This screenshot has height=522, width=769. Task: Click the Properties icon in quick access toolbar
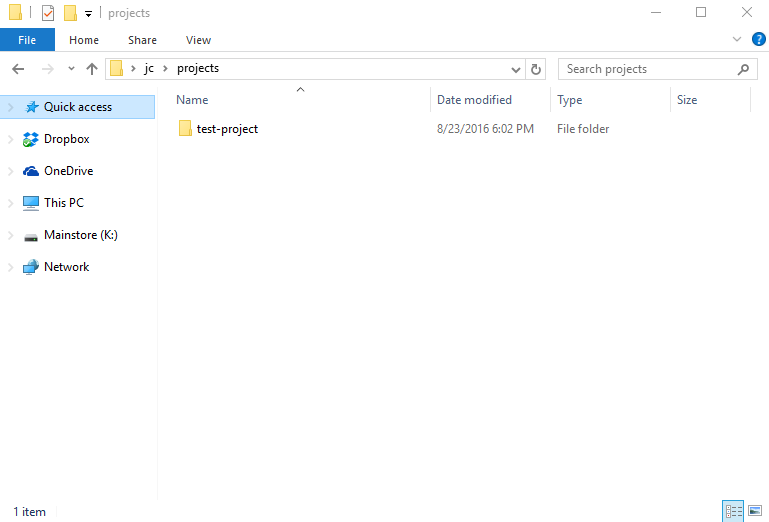[x=47, y=13]
